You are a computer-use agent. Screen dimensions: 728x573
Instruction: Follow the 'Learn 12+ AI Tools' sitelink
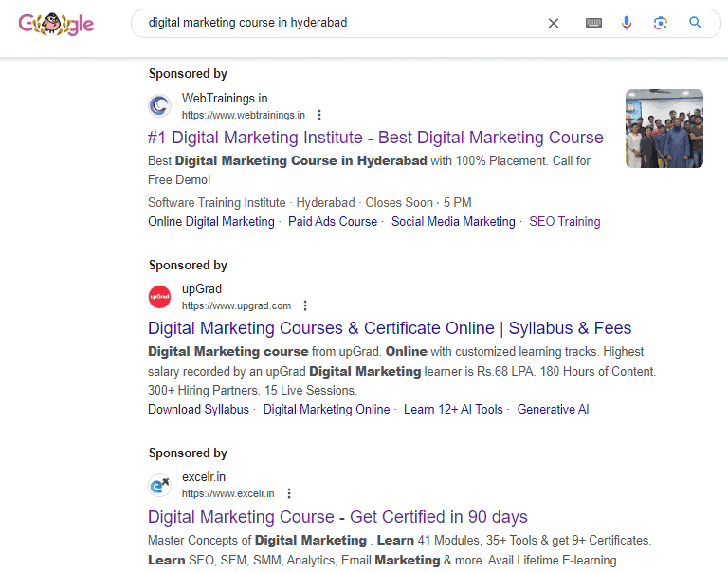[453, 409]
